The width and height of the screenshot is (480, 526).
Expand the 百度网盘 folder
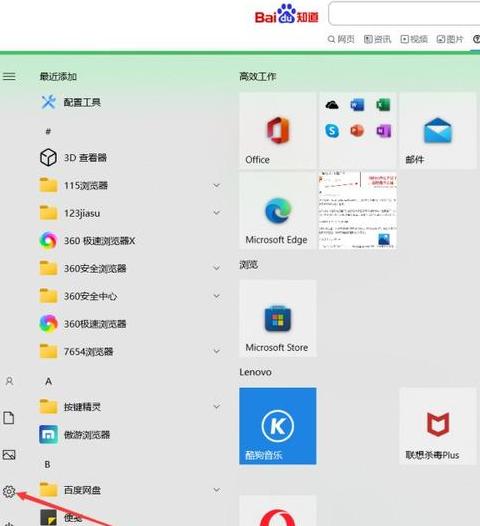[216, 490]
